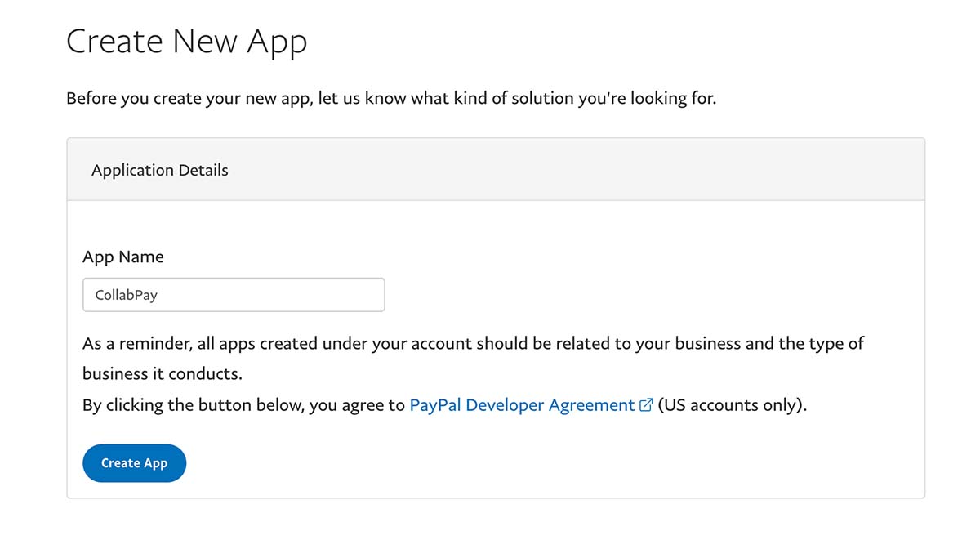Click the App Name label

click(123, 257)
